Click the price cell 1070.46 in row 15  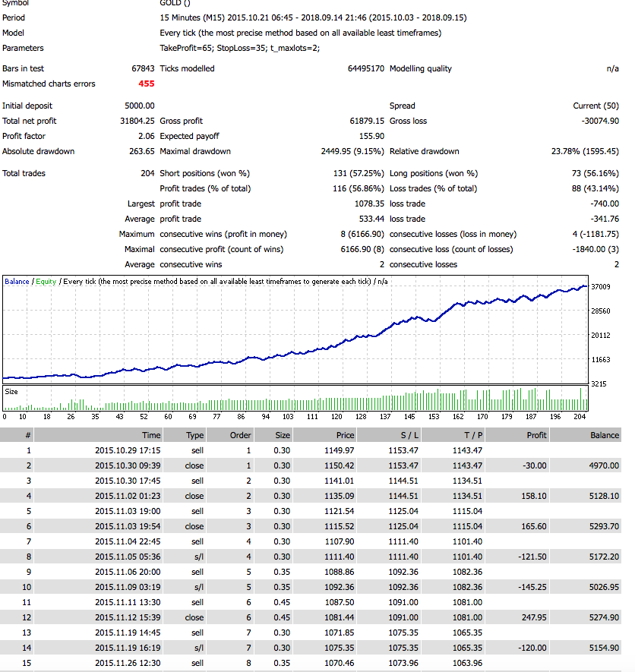click(340, 663)
